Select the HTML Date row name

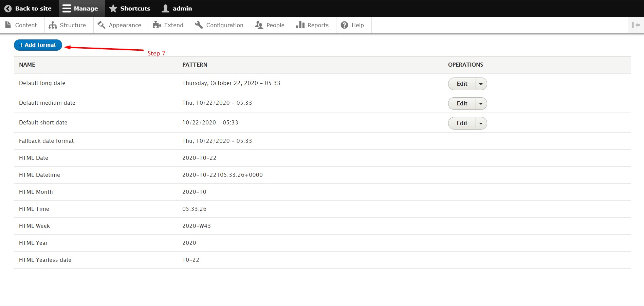[x=34, y=158]
